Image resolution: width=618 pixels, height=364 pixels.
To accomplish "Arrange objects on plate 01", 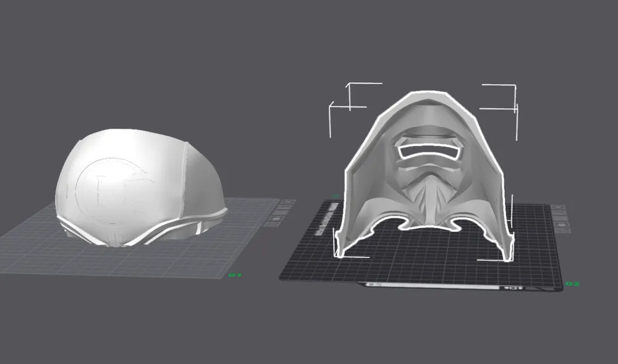I will tap(281, 213).
